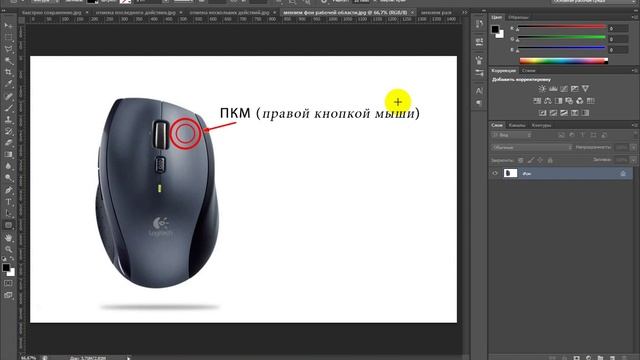
Task: Toggle lock position
Action: [x=540, y=160]
